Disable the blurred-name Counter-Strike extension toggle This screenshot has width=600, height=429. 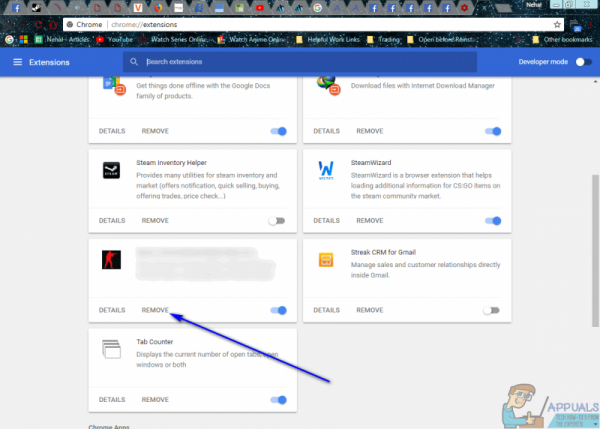click(279, 310)
